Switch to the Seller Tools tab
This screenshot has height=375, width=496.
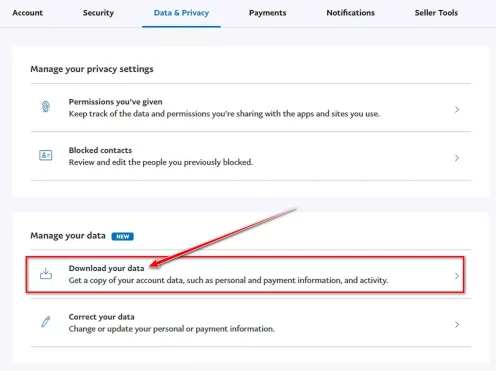tap(436, 13)
